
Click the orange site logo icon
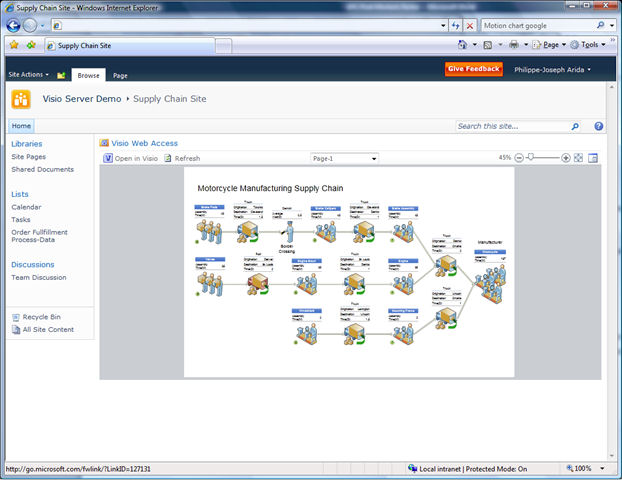pos(21,99)
